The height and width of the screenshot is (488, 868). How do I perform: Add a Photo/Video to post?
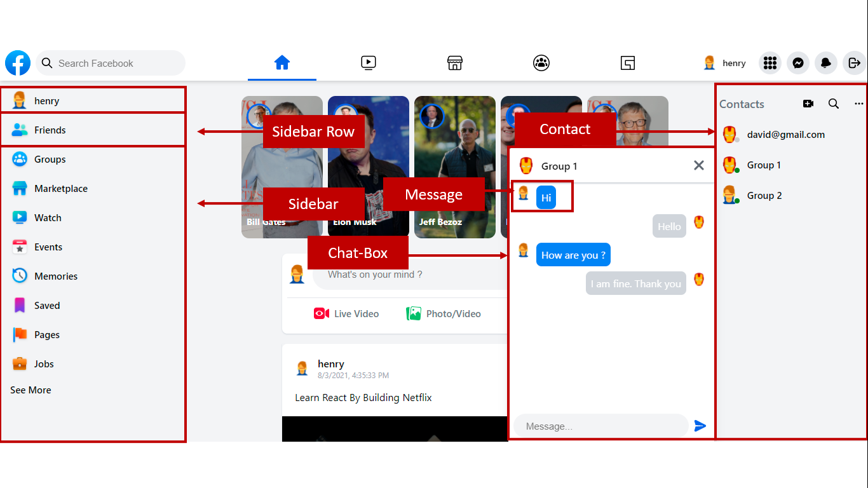coord(444,313)
